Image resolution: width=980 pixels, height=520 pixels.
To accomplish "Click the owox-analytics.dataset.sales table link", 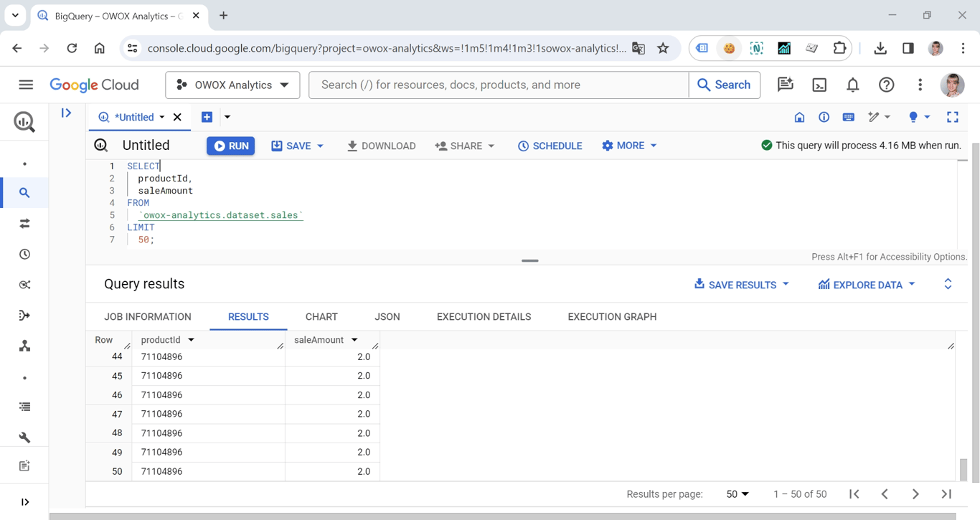I will 221,215.
